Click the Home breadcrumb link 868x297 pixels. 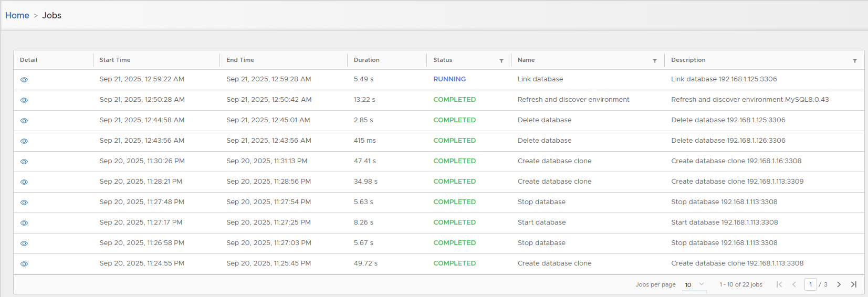[17, 15]
